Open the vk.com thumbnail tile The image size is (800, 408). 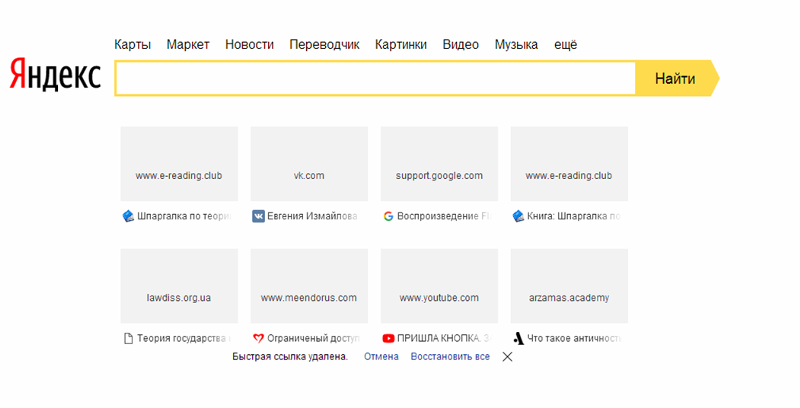pos(309,164)
